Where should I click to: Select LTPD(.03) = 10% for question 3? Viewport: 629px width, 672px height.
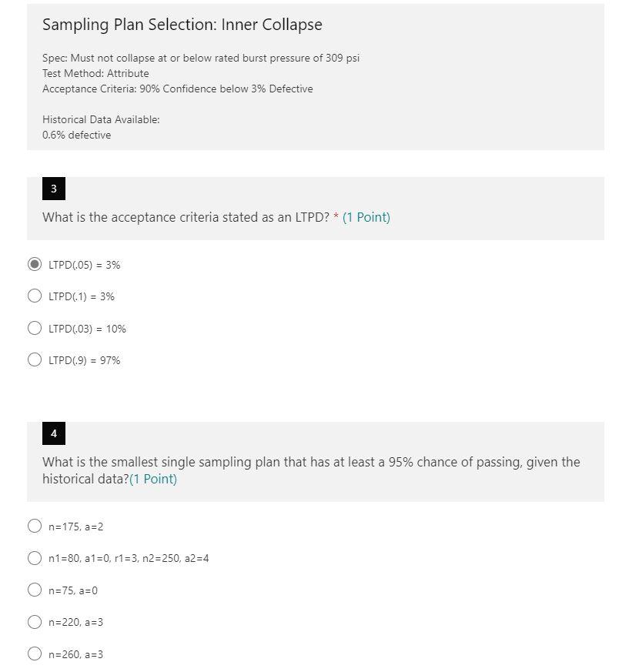(35, 327)
